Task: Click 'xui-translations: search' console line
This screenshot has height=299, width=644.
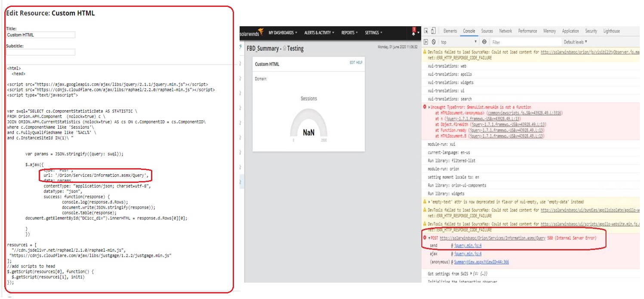Action: click(450, 99)
